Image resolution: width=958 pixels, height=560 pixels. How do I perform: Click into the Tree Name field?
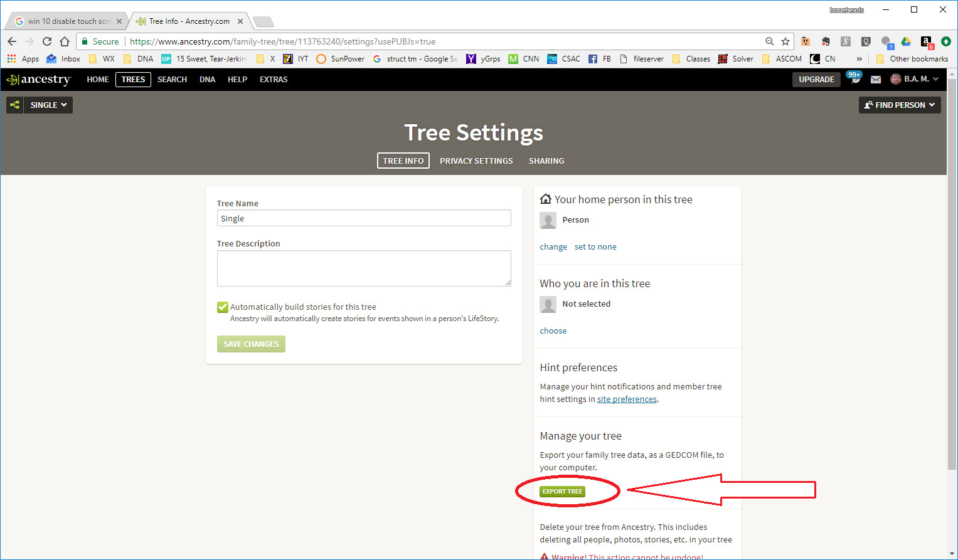(x=364, y=218)
